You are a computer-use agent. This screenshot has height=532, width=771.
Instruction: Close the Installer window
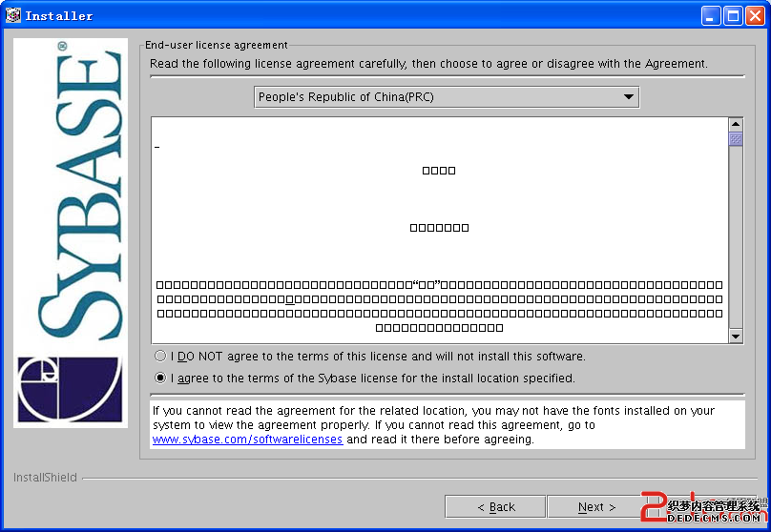point(754,15)
